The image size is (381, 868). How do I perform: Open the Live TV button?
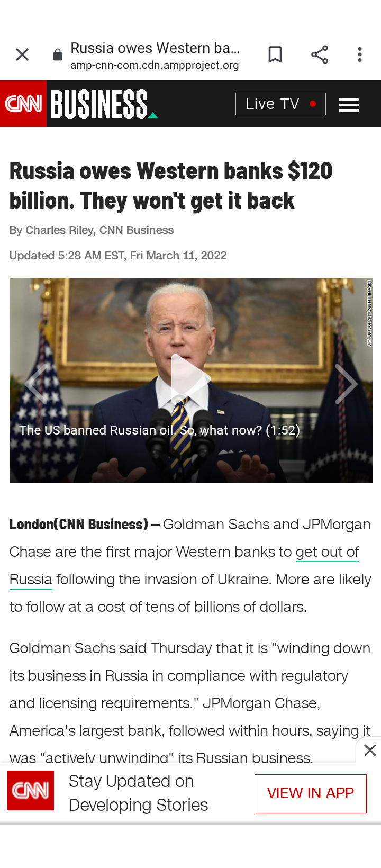[280, 104]
